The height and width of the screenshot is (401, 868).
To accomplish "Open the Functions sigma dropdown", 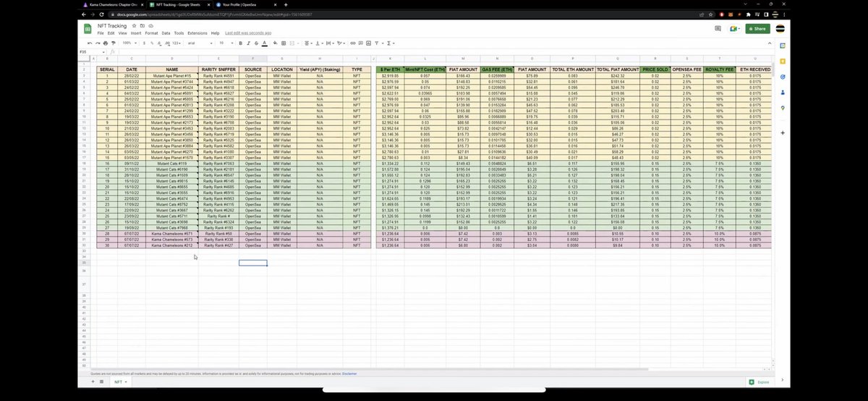I will [390, 43].
